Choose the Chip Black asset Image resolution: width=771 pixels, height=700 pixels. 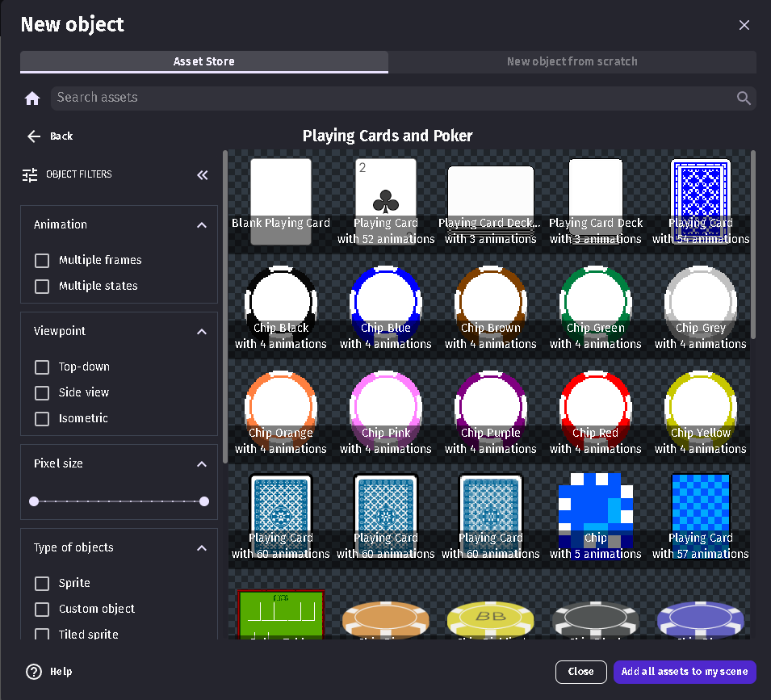[x=281, y=308]
